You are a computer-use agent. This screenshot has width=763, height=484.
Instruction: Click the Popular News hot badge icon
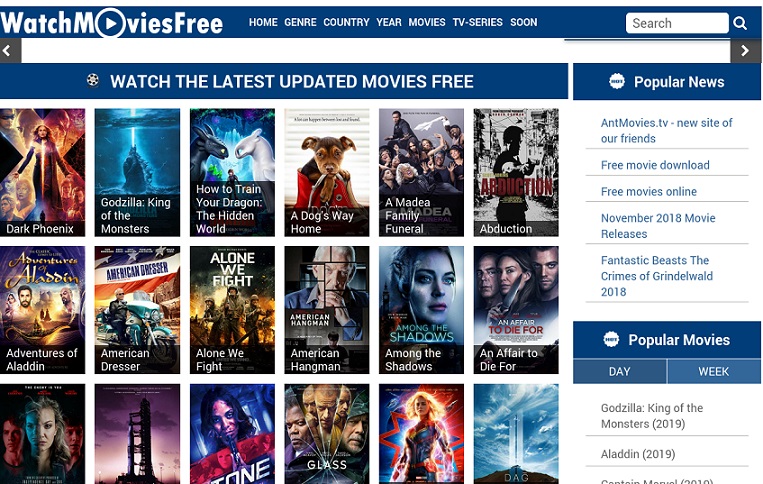pos(617,81)
